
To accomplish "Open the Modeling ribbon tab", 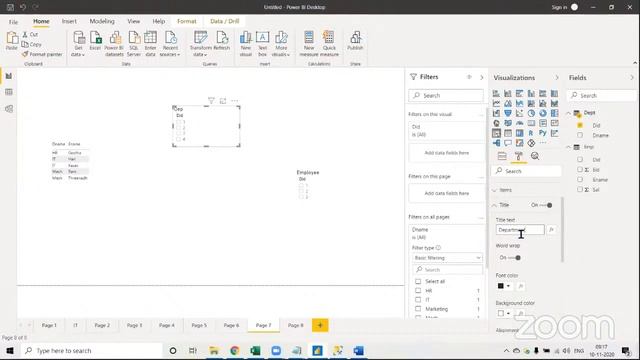I will tap(102, 21).
